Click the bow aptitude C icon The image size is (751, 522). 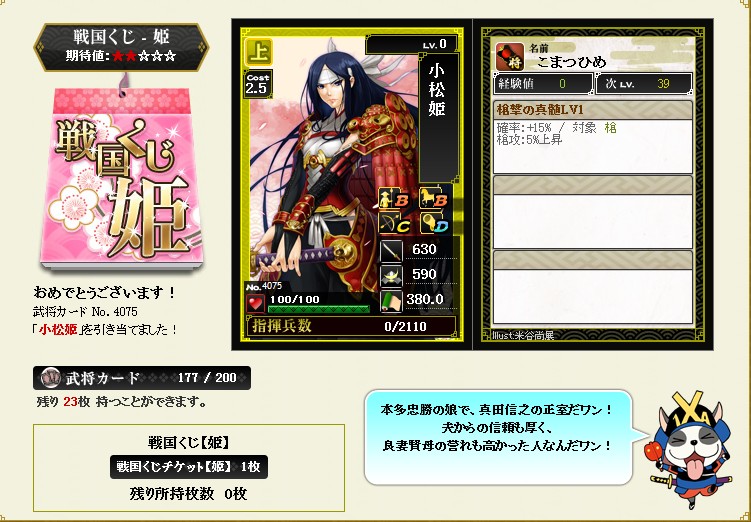[393, 223]
